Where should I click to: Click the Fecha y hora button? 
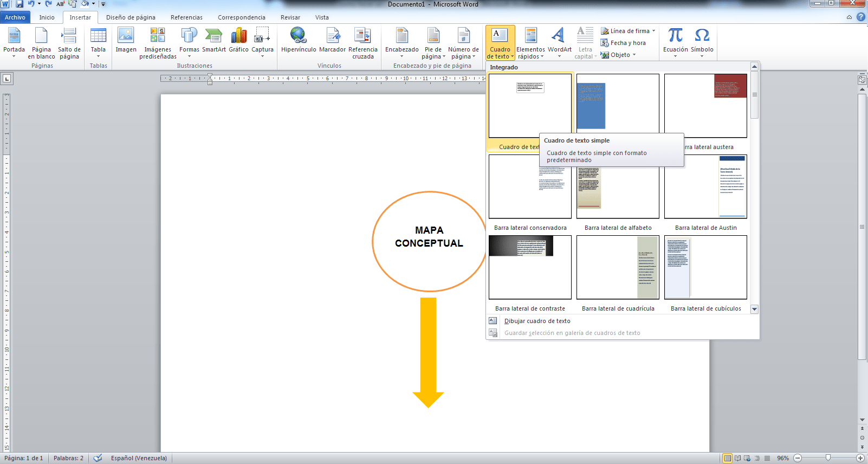tap(623, 43)
